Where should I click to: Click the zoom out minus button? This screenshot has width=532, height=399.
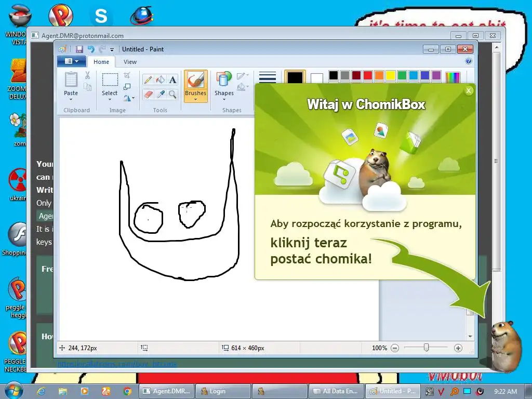click(x=395, y=348)
